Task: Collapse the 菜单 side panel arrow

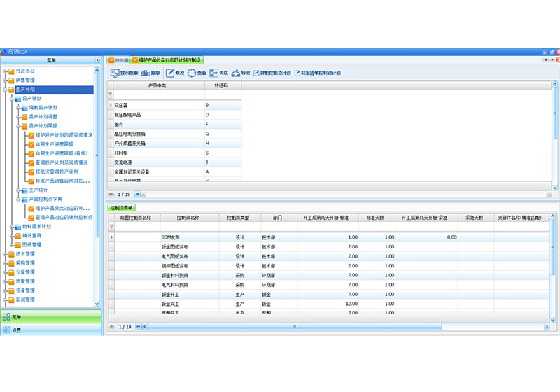Action: [97, 60]
